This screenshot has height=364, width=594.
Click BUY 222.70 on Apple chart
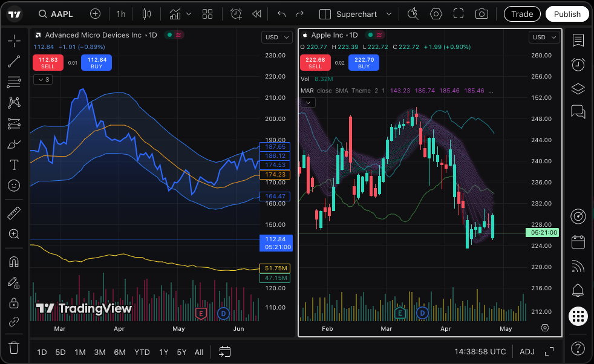pos(364,63)
